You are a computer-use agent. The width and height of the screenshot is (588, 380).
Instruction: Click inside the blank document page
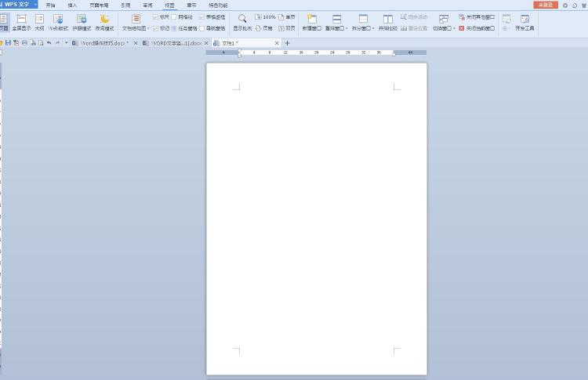coord(316,212)
